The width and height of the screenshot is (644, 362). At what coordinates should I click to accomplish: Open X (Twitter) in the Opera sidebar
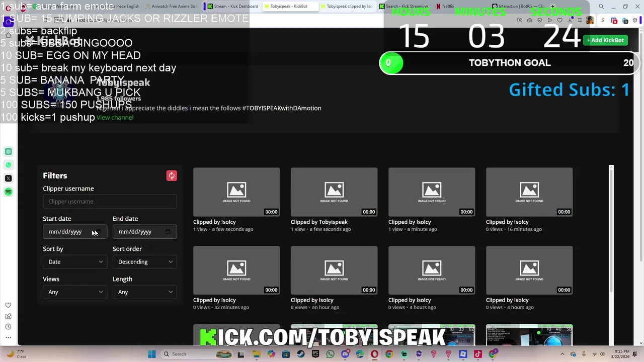click(8, 178)
